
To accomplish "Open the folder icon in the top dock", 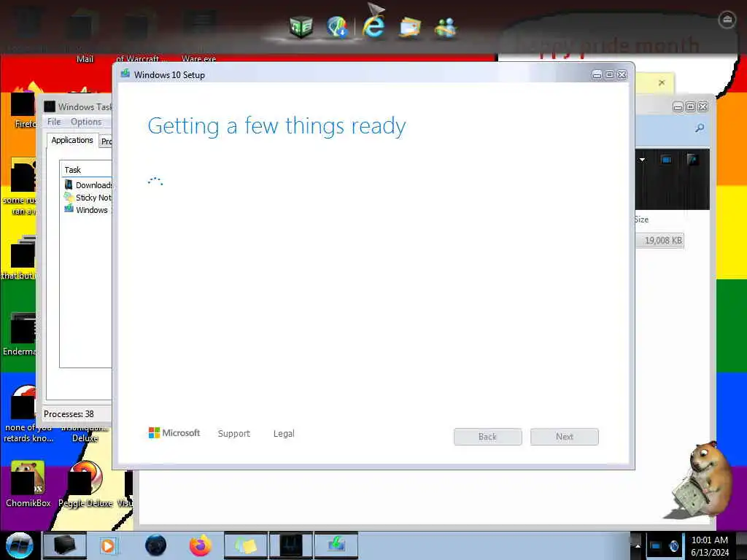I will (x=410, y=27).
